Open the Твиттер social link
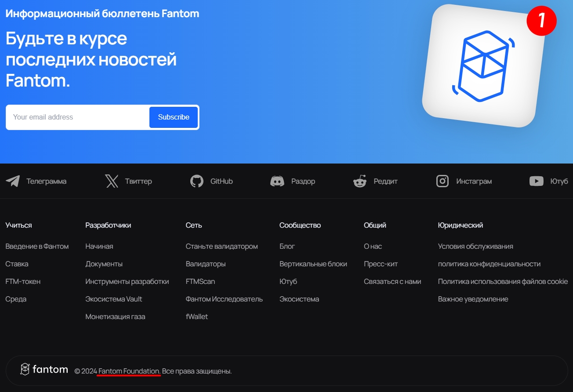Image resolution: width=573 pixels, height=392 pixels. [138, 181]
